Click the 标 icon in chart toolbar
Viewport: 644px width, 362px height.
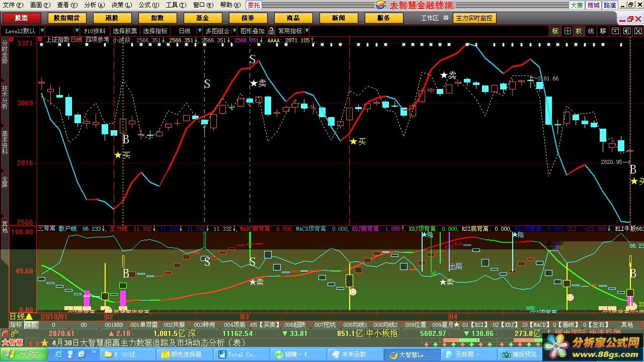click(x=555, y=31)
